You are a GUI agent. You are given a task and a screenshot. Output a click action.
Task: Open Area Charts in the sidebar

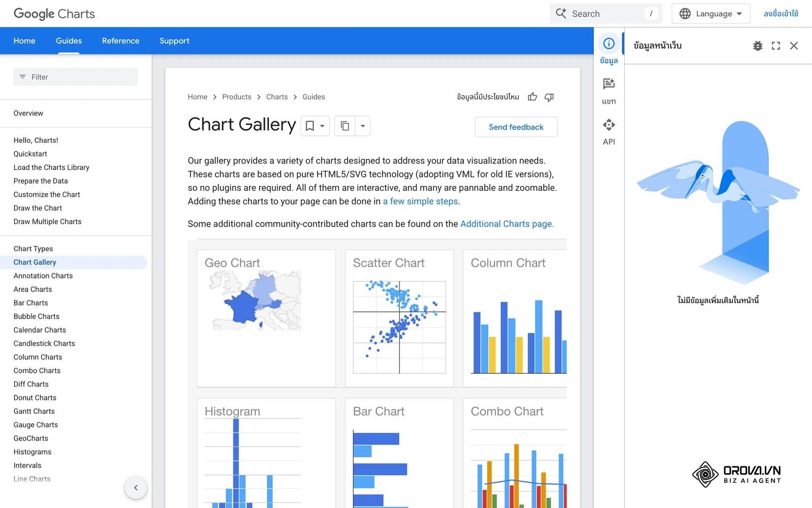point(33,289)
